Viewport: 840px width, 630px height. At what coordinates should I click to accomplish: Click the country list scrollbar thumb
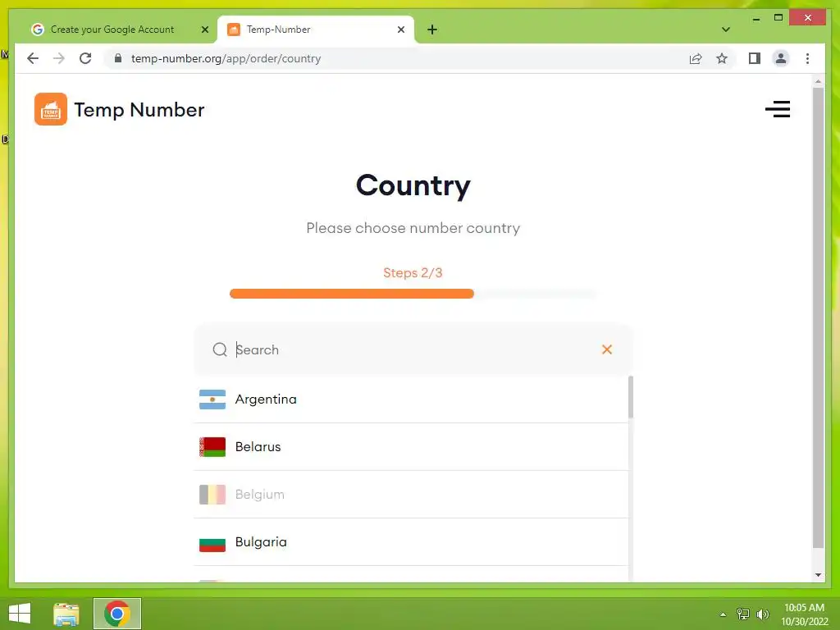pos(631,397)
